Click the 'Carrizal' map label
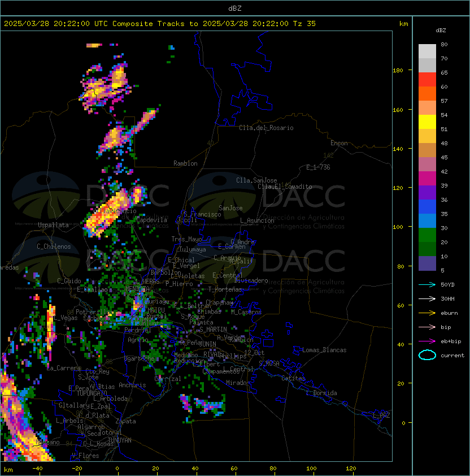Screen dimensions: 470x476 (168, 379)
